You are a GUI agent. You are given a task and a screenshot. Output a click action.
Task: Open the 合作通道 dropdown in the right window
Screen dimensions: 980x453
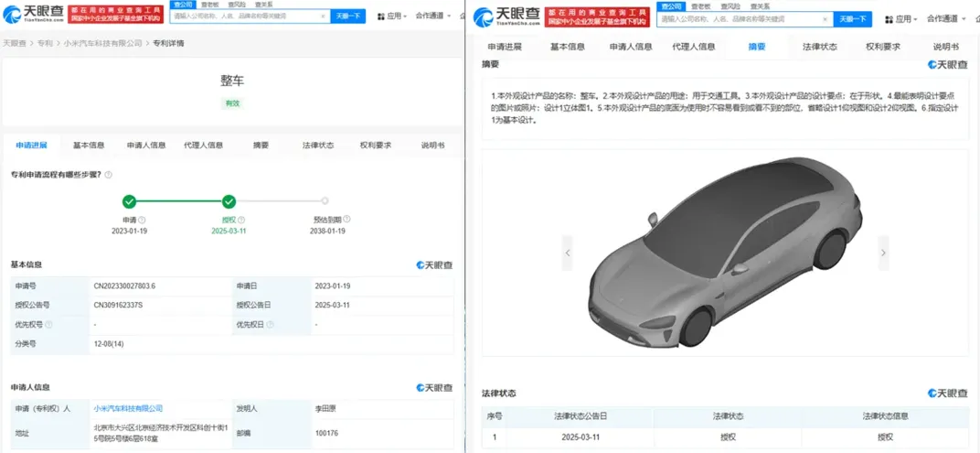tap(947, 19)
